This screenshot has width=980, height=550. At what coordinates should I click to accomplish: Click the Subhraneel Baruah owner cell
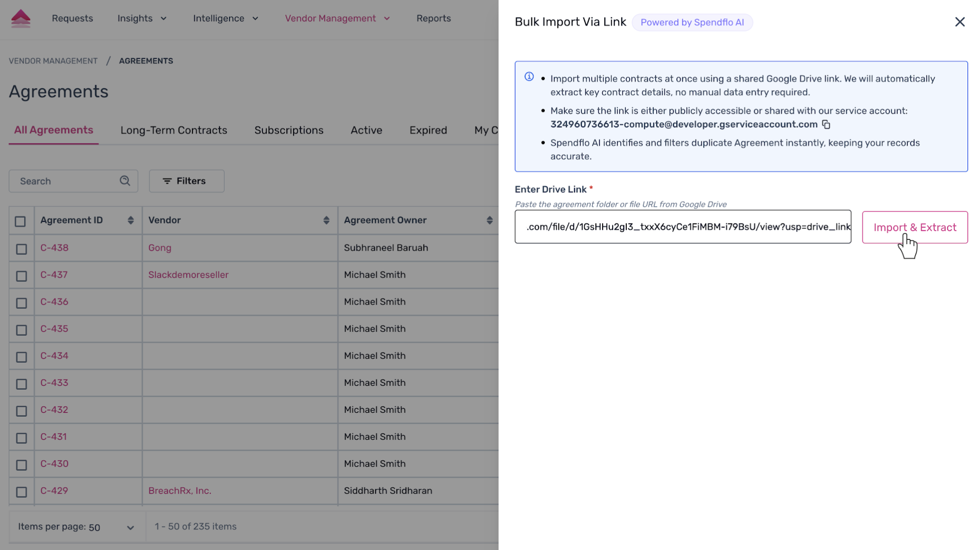(386, 248)
